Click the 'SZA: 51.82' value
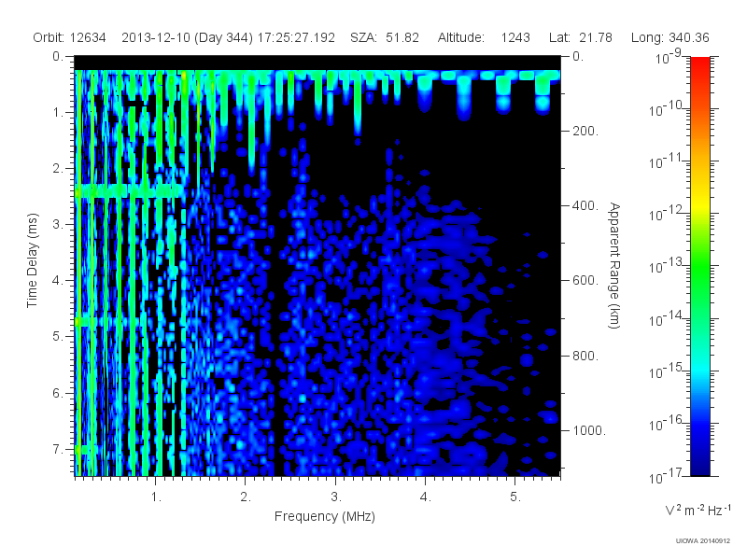The height and width of the screenshot is (560, 747). point(385,37)
